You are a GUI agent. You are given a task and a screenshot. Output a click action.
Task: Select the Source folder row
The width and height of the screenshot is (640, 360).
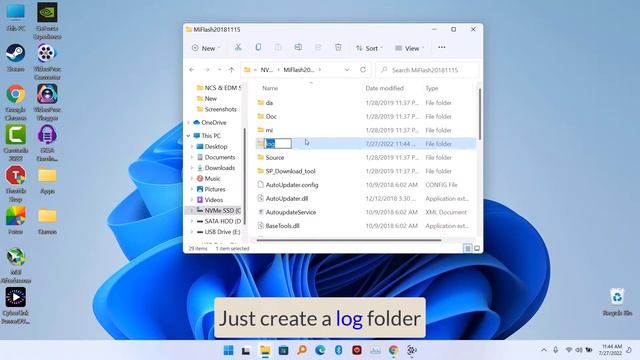pyautogui.click(x=365, y=158)
